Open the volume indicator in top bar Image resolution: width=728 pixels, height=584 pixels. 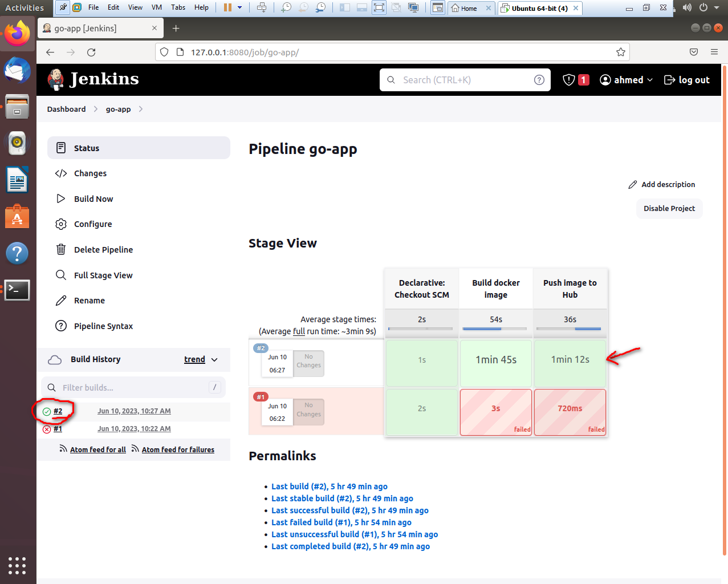click(x=687, y=7)
